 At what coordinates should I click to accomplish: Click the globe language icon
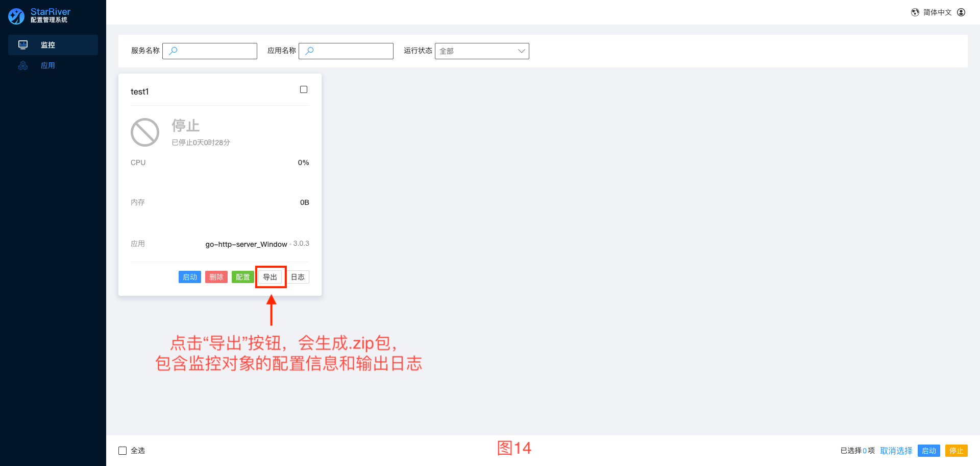[x=915, y=12]
